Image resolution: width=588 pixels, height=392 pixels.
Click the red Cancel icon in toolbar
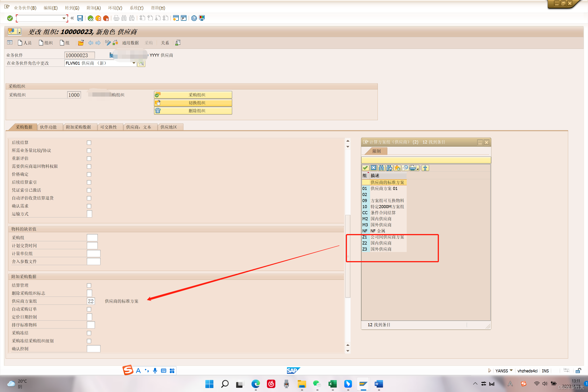tap(106, 18)
